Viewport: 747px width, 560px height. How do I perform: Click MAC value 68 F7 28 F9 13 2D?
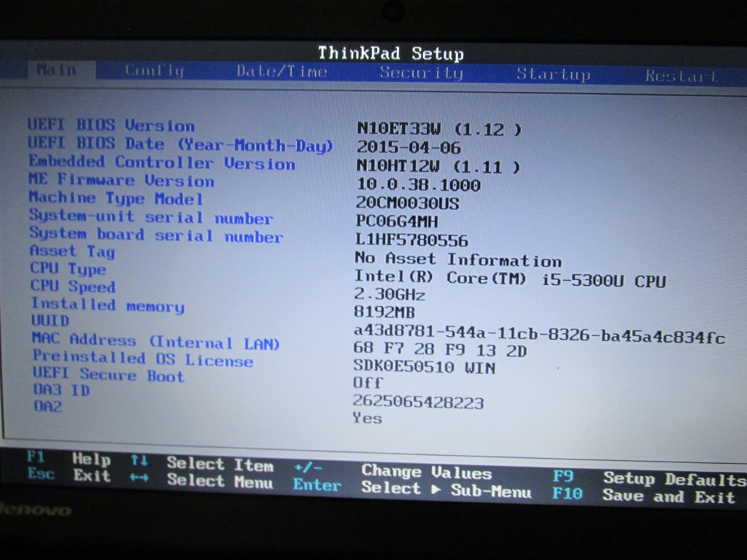coord(440,350)
